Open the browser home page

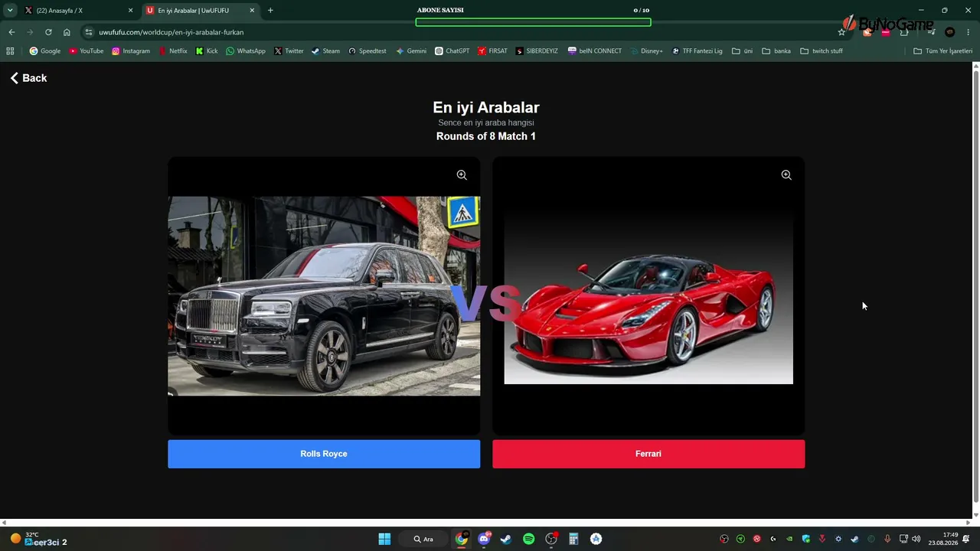click(67, 32)
